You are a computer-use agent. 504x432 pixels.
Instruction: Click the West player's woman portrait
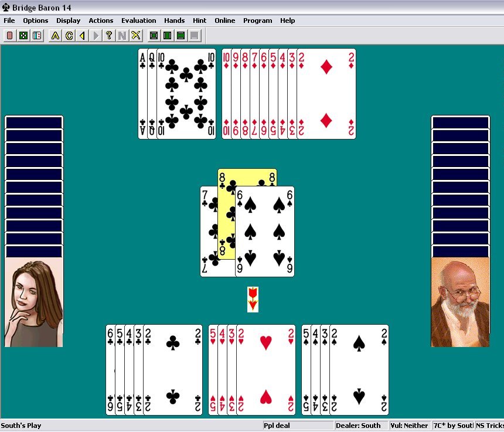tap(33, 302)
